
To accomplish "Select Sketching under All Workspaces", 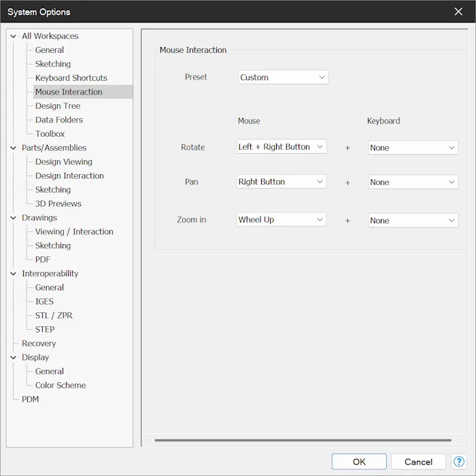I will 53,64.
